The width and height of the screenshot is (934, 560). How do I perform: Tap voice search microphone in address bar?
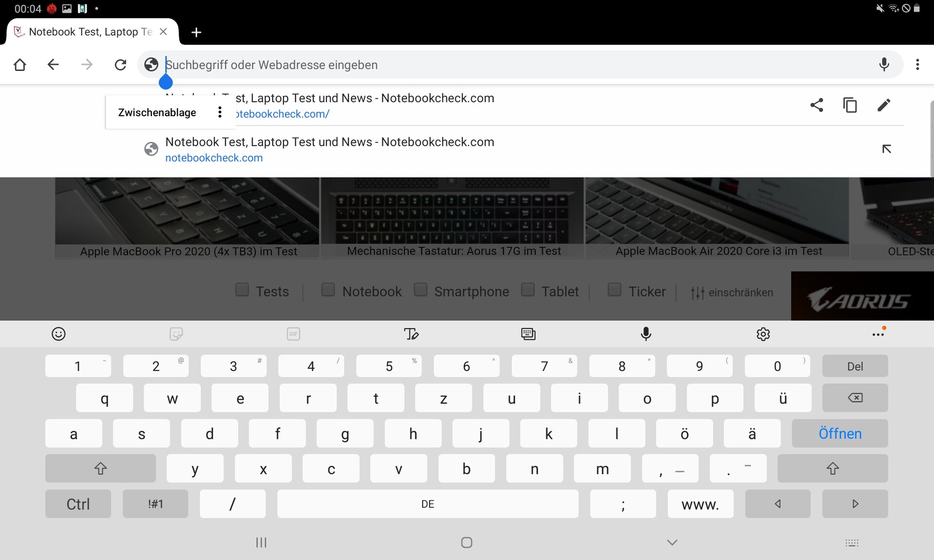[x=884, y=65]
